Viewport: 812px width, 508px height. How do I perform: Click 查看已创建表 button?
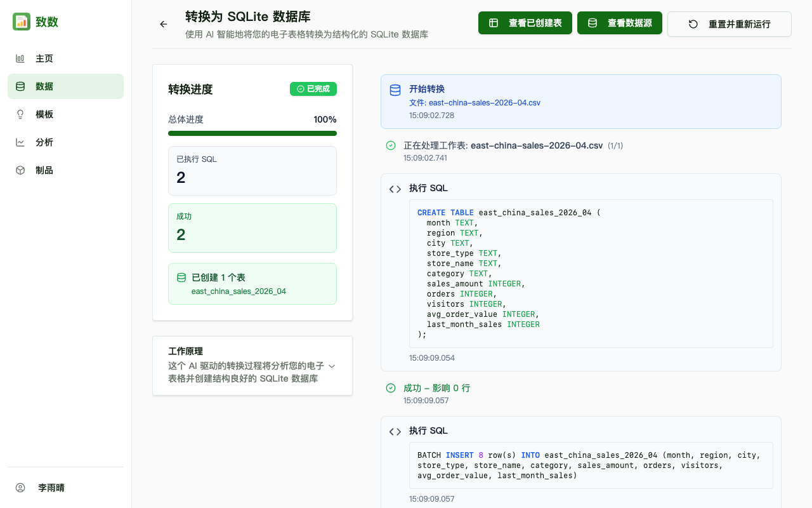525,23
